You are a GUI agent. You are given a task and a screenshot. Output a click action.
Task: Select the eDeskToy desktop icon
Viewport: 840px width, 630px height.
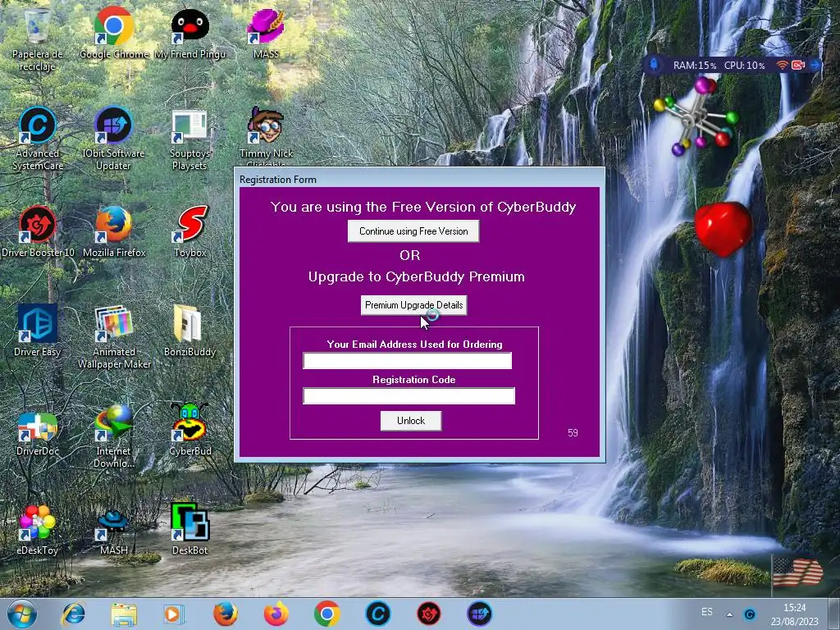(x=37, y=528)
